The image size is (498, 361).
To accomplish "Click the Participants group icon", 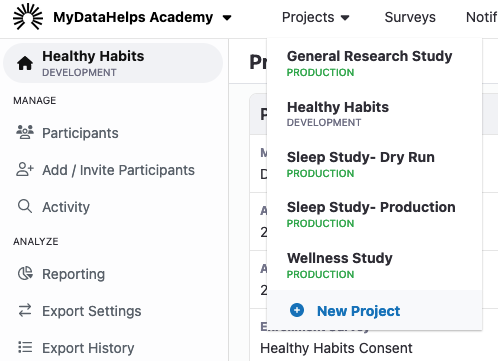I will coord(25,132).
